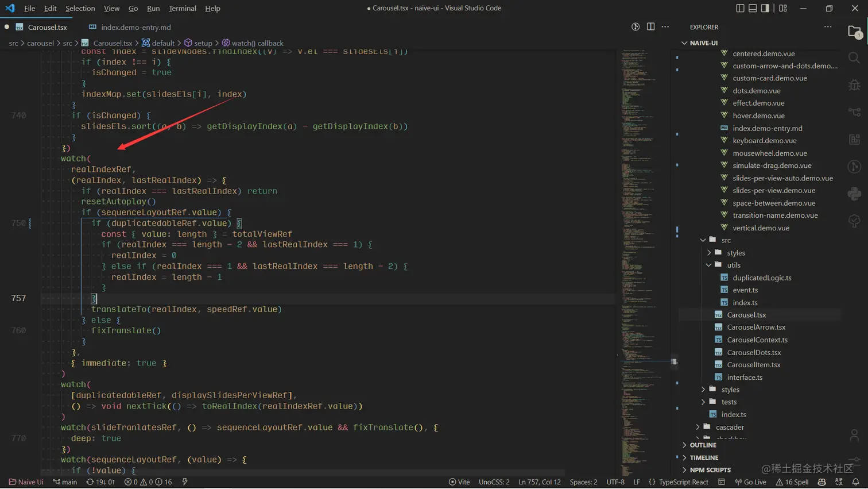This screenshot has height=489, width=868.
Task: Click the notifications bell in status bar
Action: (x=855, y=482)
